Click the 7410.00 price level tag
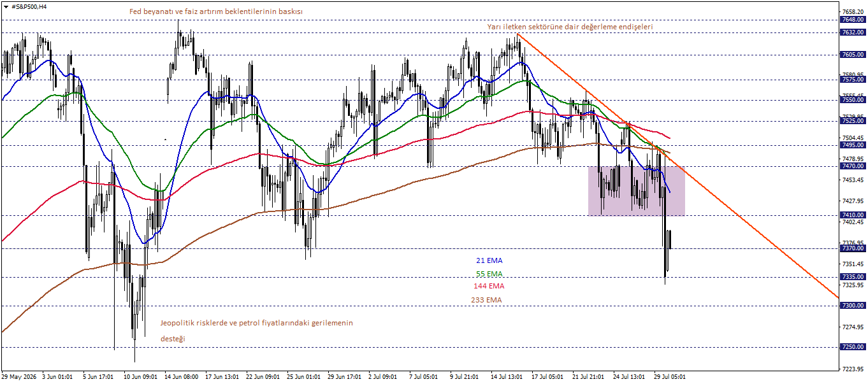The height and width of the screenshot is (384, 868). click(853, 215)
